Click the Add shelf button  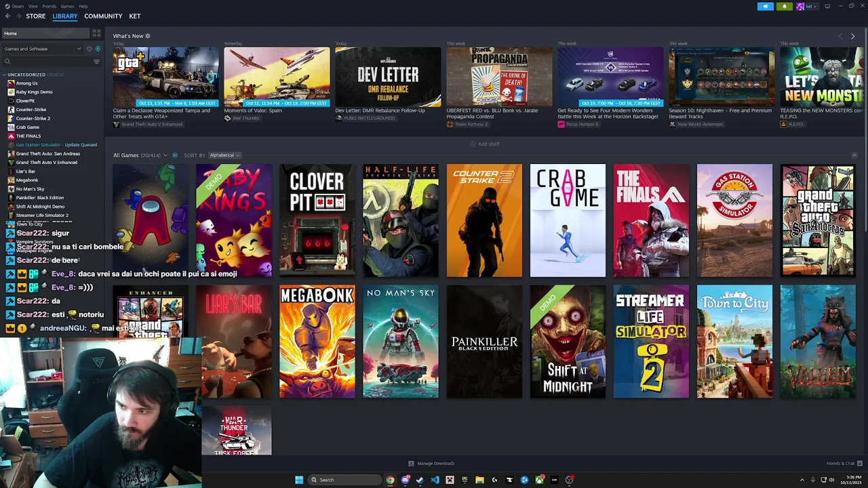point(485,144)
